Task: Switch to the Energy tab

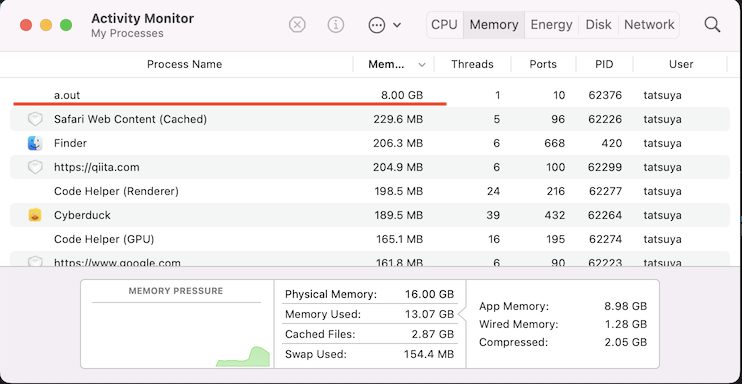Action: 551,25
